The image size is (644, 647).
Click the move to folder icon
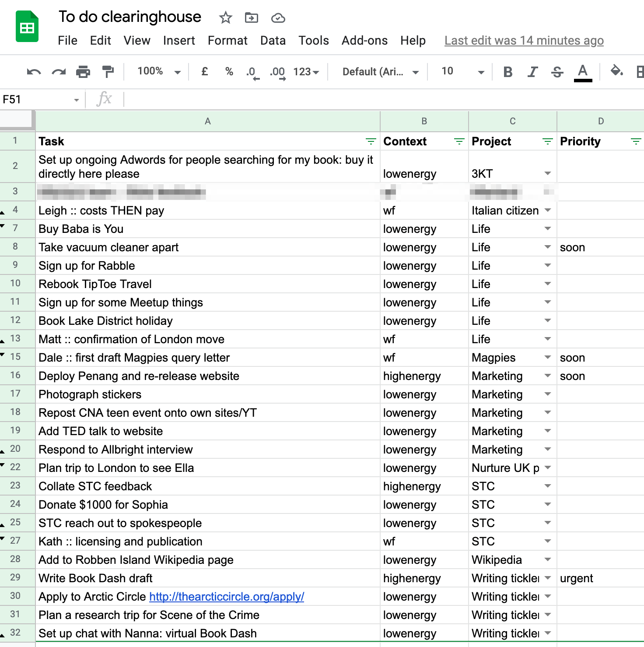tap(251, 18)
